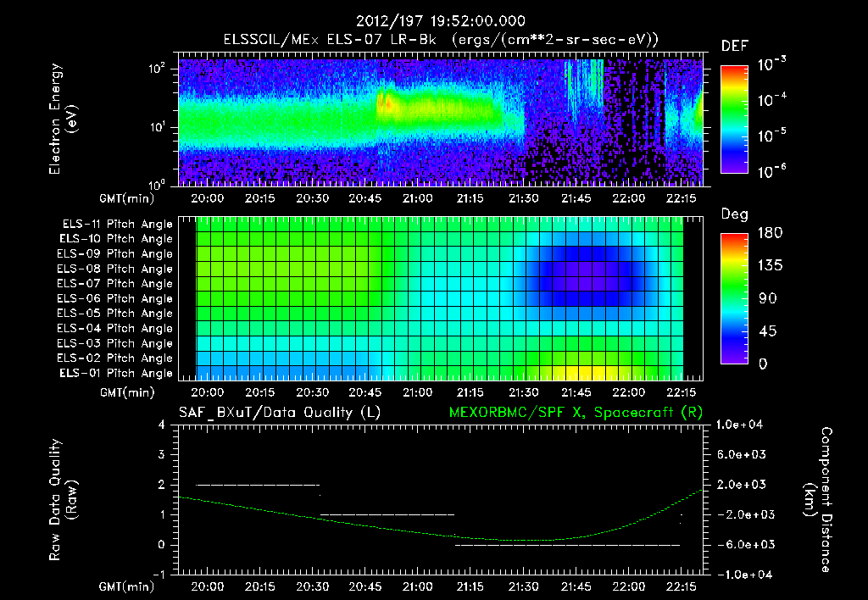Click the -1 tick on the data quality axis
The height and width of the screenshot is (600, 868).
pyautogui.click(x=159, y=575)
